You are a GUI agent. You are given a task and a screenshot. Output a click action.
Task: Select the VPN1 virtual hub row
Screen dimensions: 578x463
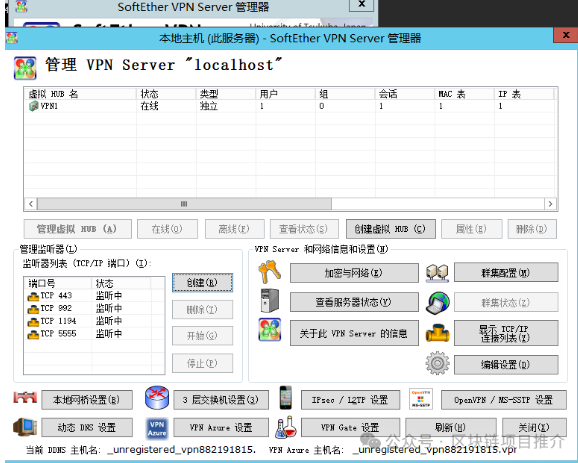coord(290,106)
